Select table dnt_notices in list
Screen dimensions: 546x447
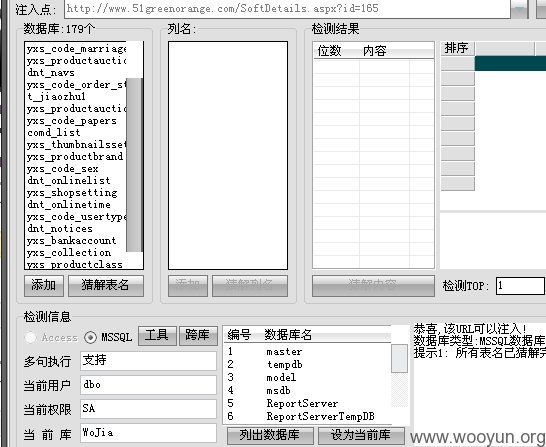coord(60,229)
